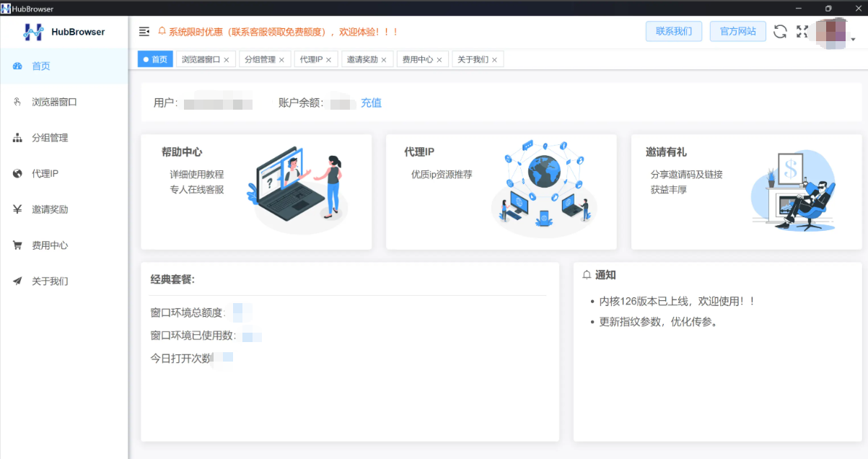Close the 代理IP tab
Screen dimensions: 868x459
pos(328,60)
